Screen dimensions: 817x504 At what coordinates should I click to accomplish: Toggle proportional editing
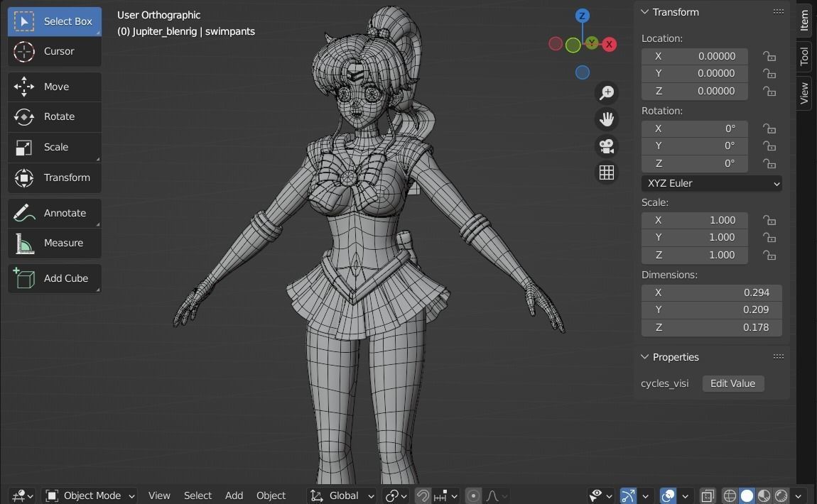(473, 495)
